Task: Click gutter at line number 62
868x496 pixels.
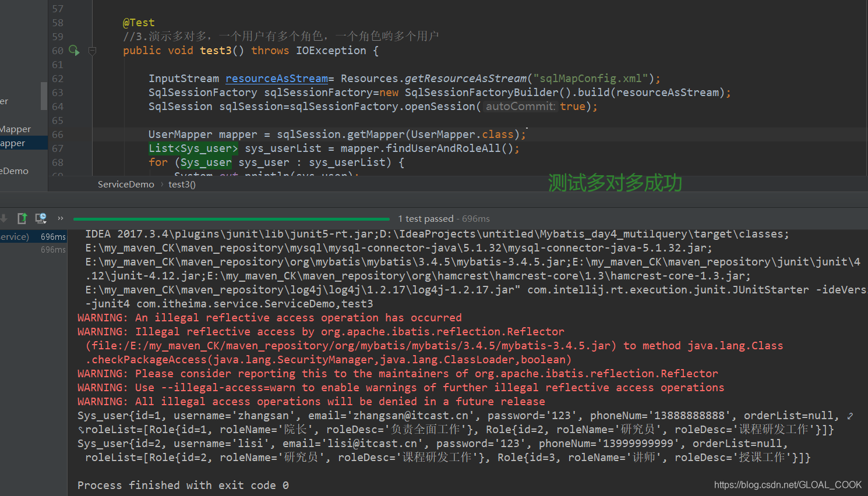Action: [58, 79]
